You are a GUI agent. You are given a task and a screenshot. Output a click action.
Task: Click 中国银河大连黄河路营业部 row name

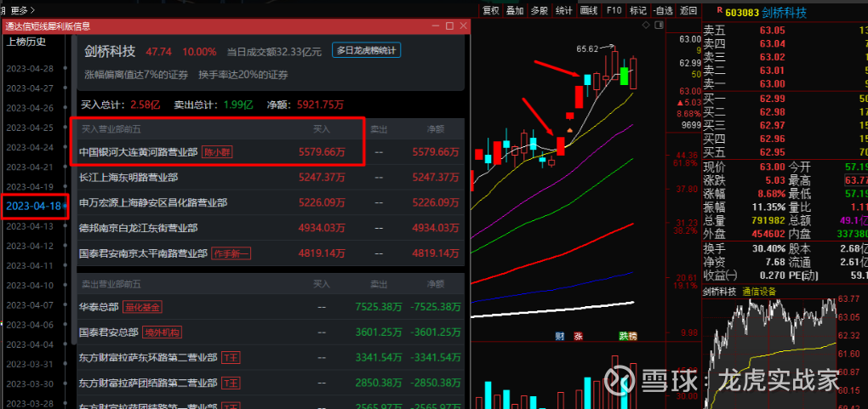[139, 152]
